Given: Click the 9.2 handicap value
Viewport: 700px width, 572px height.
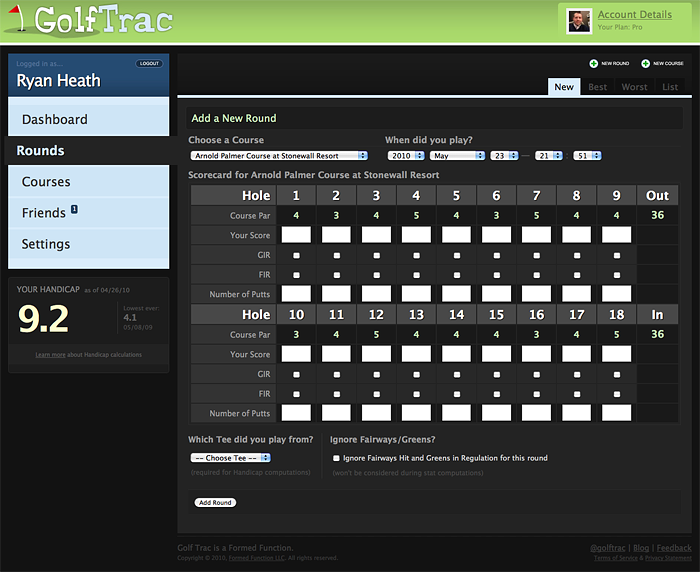Looking at the screenshot, I should click(43, 319).
